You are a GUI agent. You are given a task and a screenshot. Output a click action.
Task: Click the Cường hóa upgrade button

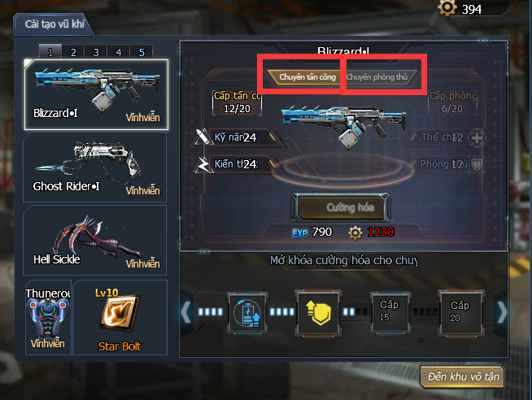click(x=341, y=207)
